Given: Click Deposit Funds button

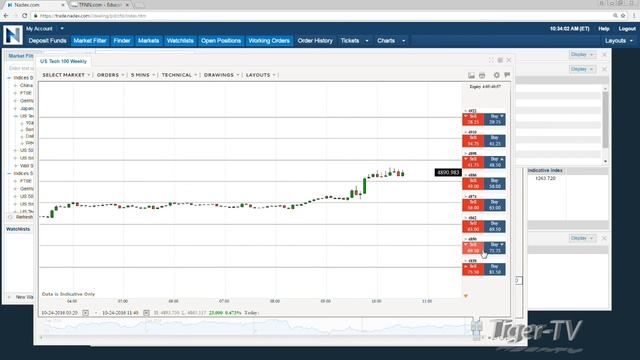Looking at the screenshot, I should click(x=47, y=41).
